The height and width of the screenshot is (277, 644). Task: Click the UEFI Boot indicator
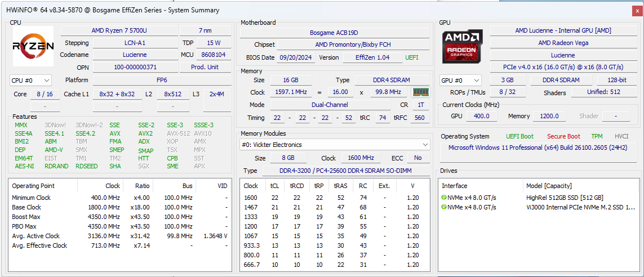click(519, 136)
